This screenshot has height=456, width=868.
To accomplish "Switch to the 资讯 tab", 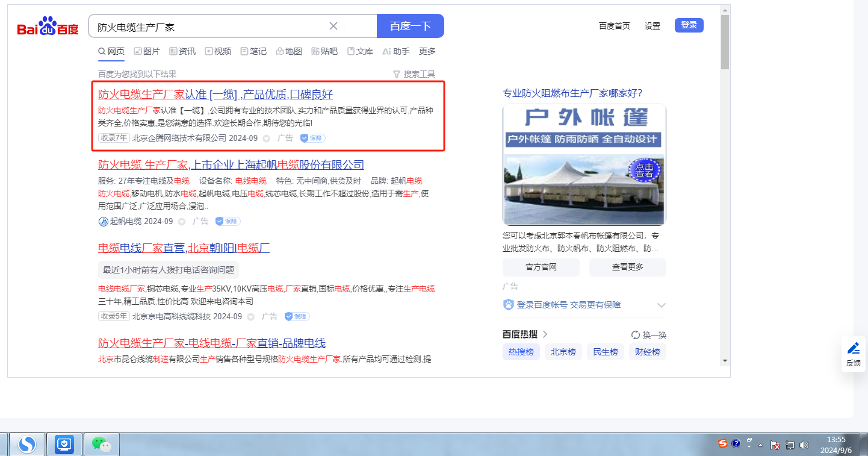I will [x=182, y=51].
